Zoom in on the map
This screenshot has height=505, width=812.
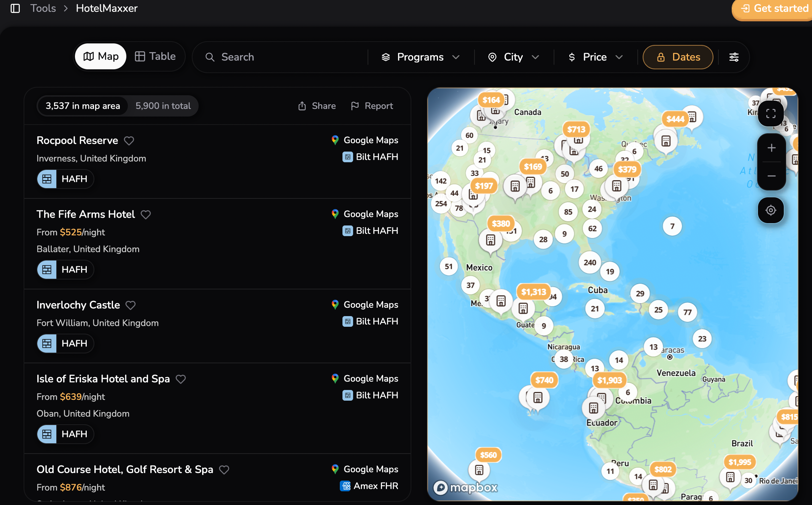(771, 148)
